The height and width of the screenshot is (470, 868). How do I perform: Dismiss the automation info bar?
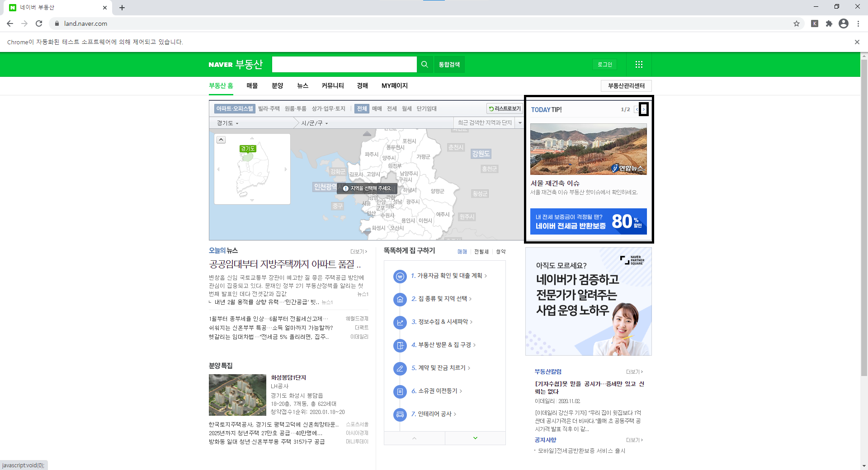tap(857, 42)
